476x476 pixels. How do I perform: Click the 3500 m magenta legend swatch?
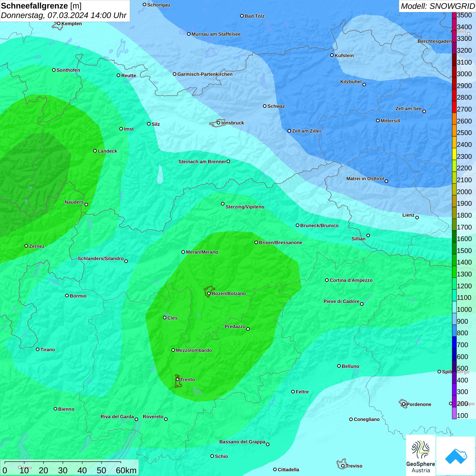point(454,15)
